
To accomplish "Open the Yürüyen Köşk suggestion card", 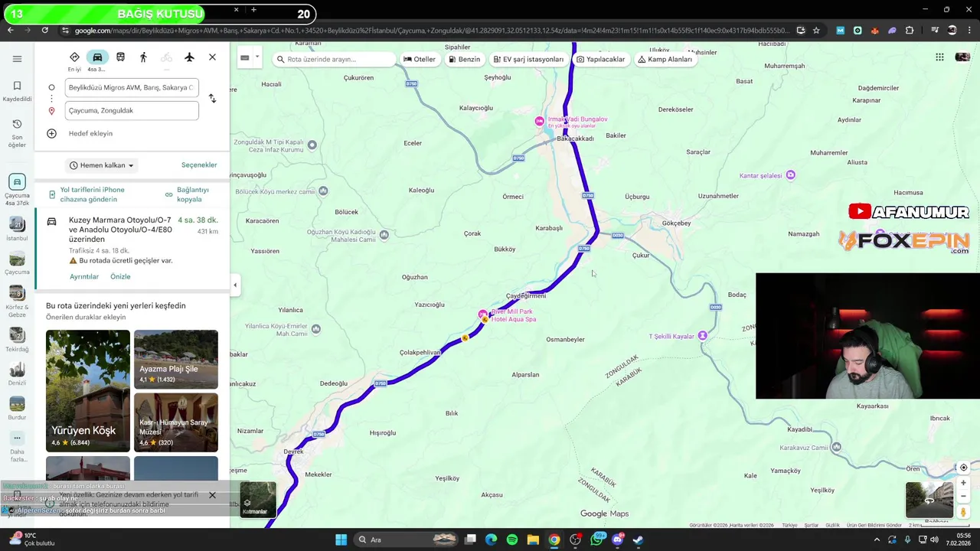I will click(88, 390).
